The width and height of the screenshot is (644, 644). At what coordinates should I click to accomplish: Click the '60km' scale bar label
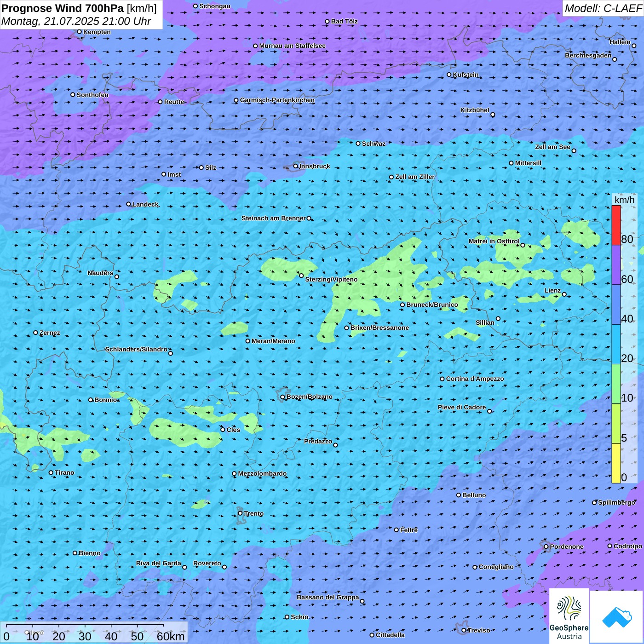[x=171, y=636]
